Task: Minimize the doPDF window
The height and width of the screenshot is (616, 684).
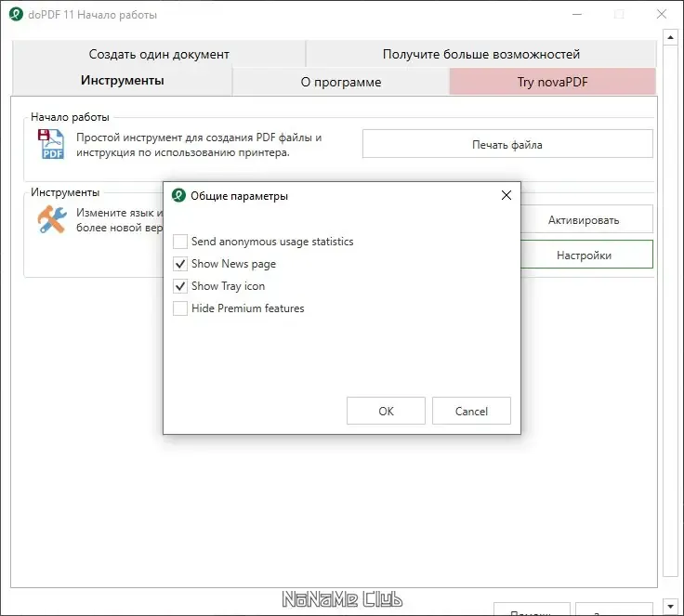Action: (x=577, y=14)
